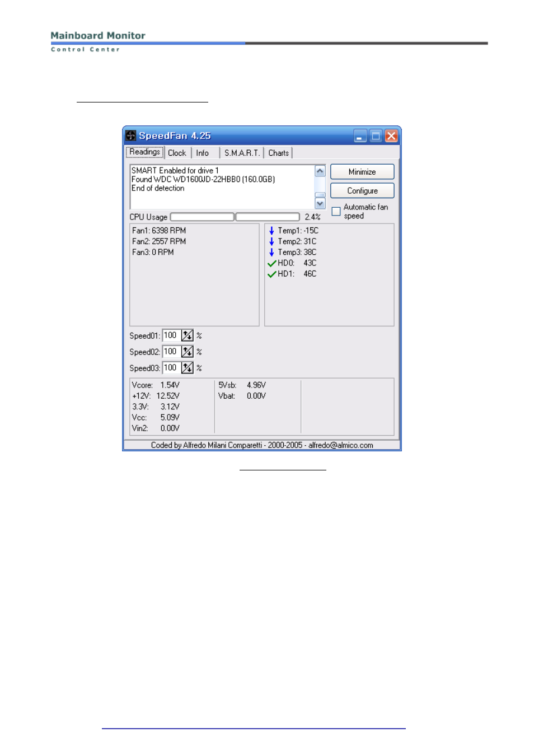Click the Vbat 0.00V reading
The image size is (534, 756).
pos(242,396)
